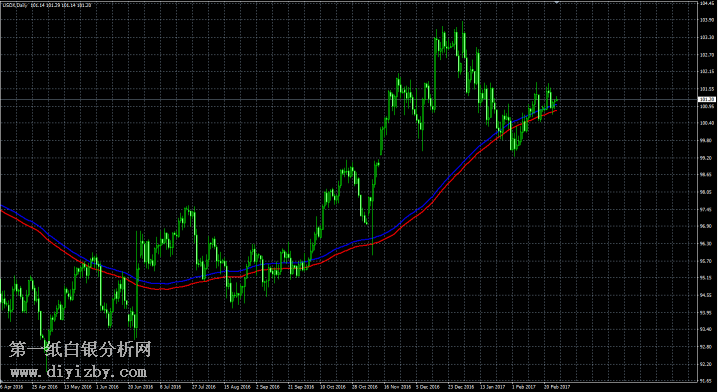Viewport: 718px width, 392px height.
Task: Click the USDX,Daily chart title text
Action: pyautogui.click(x=15, y=5)
